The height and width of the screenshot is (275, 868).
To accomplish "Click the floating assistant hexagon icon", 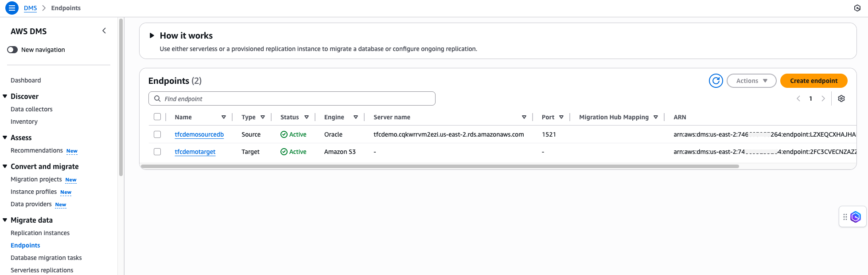I will [x=856, y=217].
